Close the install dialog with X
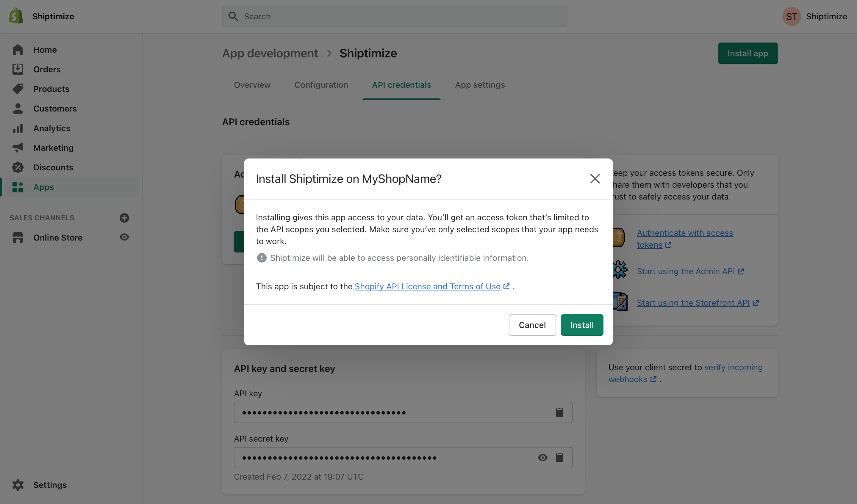The image size is (857, 504). point(595,179)
